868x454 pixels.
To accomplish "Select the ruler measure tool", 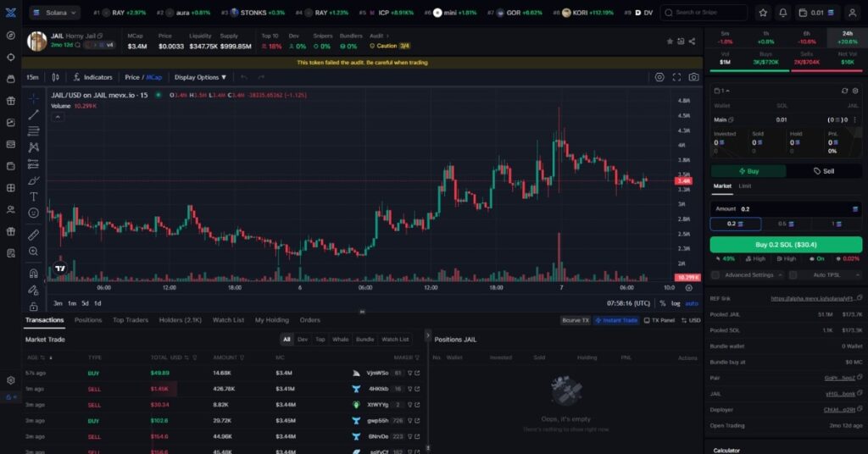I will [33, 235].
